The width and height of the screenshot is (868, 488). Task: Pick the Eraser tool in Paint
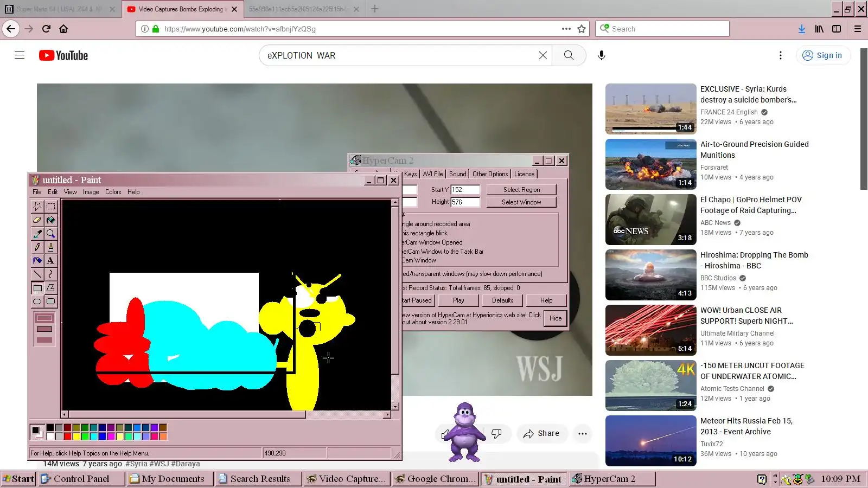pyautogui.click(x=37, y=220)
